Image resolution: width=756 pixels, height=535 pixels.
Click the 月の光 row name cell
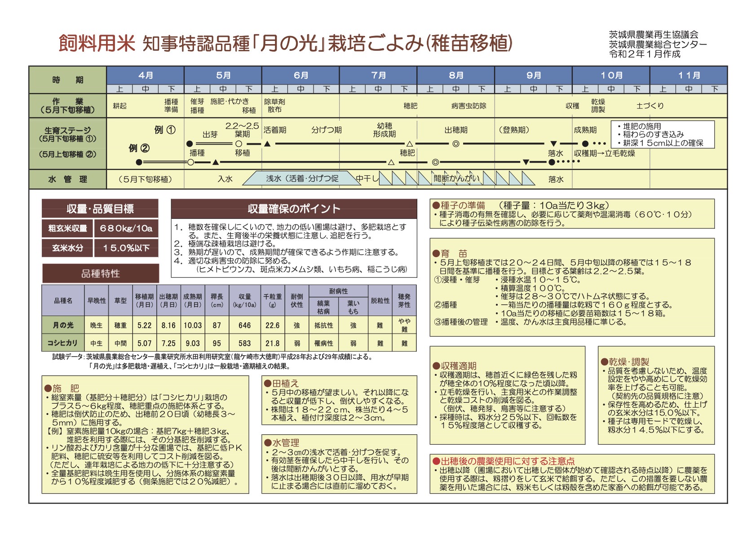(63, 325)
